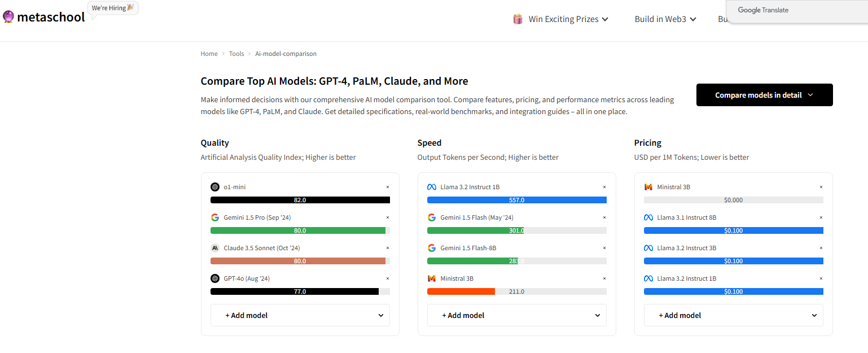Screen dimensions: 868x353
Task: Expand Compare models in detail dropdown
Action: pos(765,95)
